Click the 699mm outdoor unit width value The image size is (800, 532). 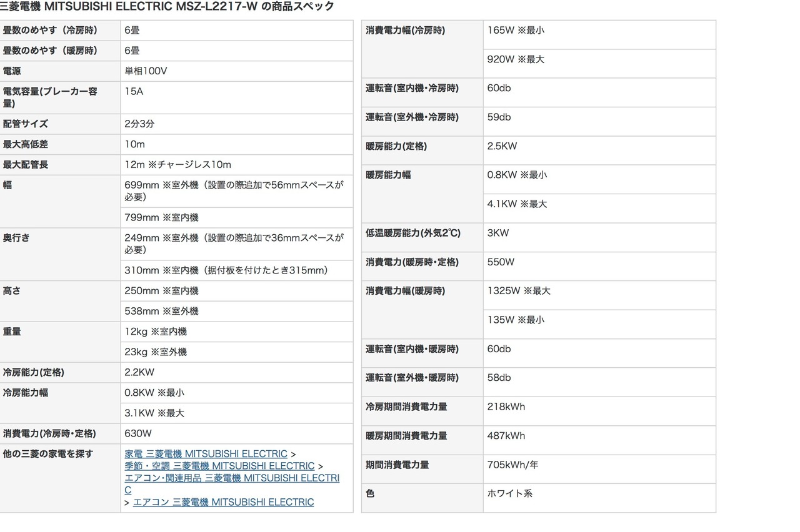point(234,190)
